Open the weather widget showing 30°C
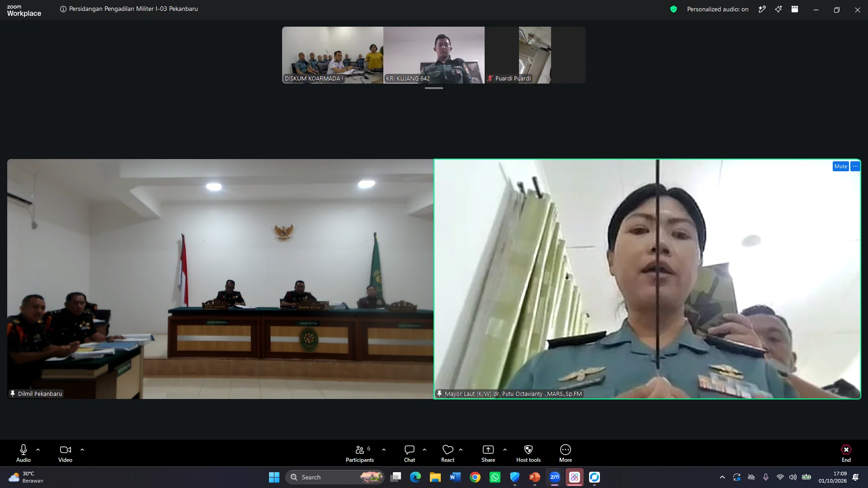Viewport: 868px width, 488px height. [26, 477]
